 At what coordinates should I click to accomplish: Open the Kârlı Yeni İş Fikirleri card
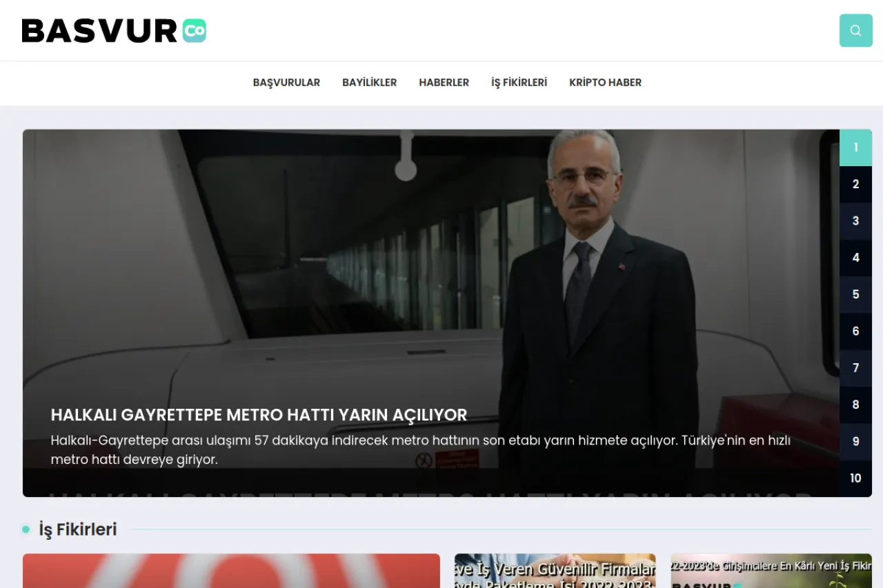(771, 571)
